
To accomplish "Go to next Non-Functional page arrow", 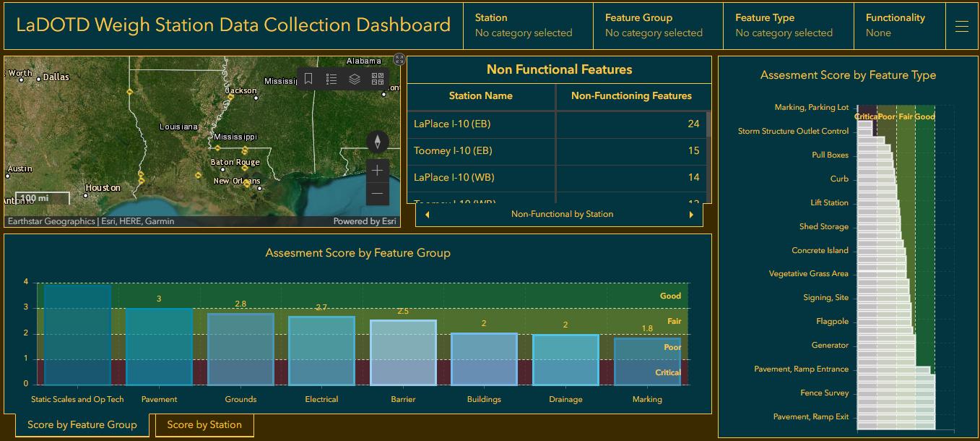I will point(691,214).
